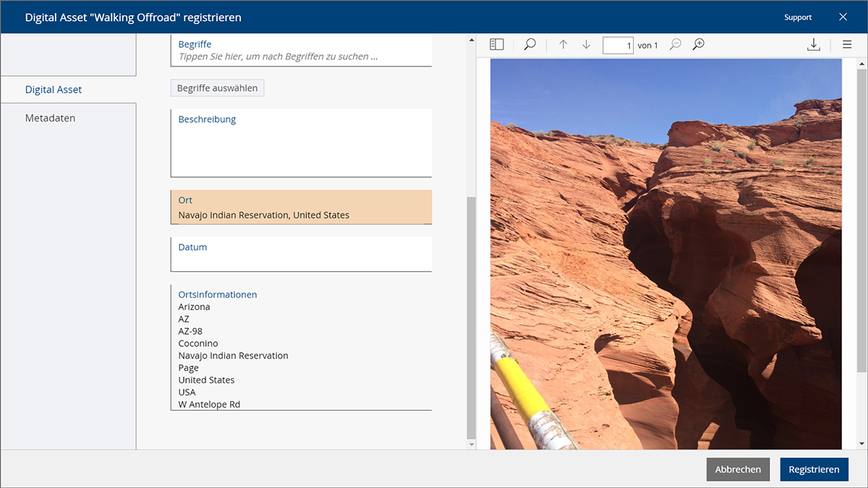868x488 pixels.
Task: Click the Abbrechen button
Action: point(738,469)
